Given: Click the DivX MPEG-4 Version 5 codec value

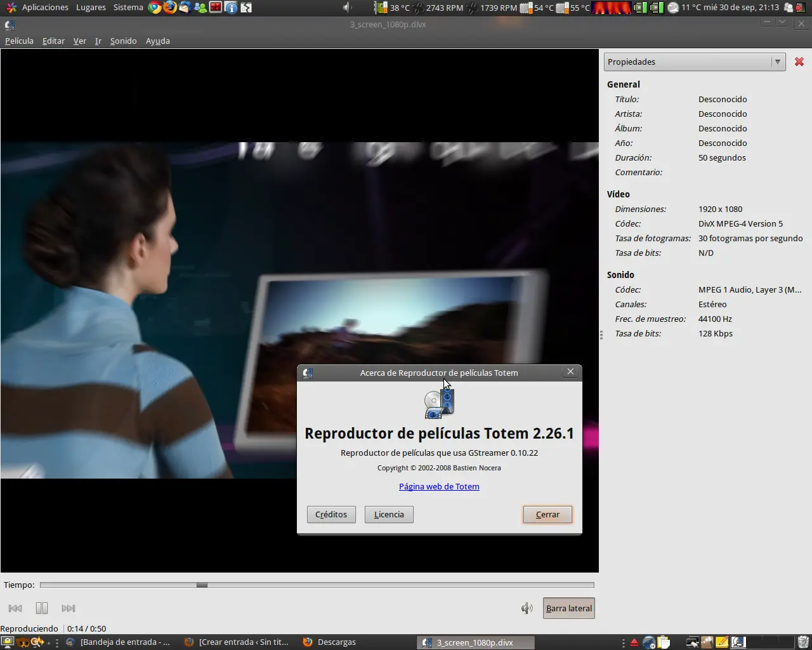Looking at the screenshot, I should (x=740, y=223).
